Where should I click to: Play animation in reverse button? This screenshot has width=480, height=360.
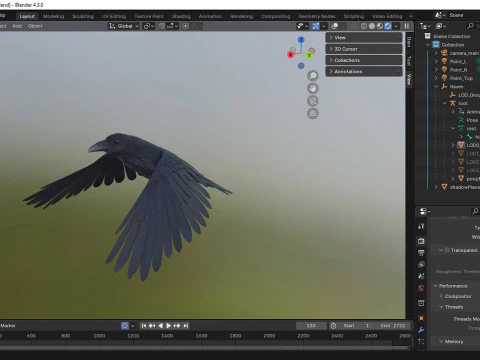160,326
